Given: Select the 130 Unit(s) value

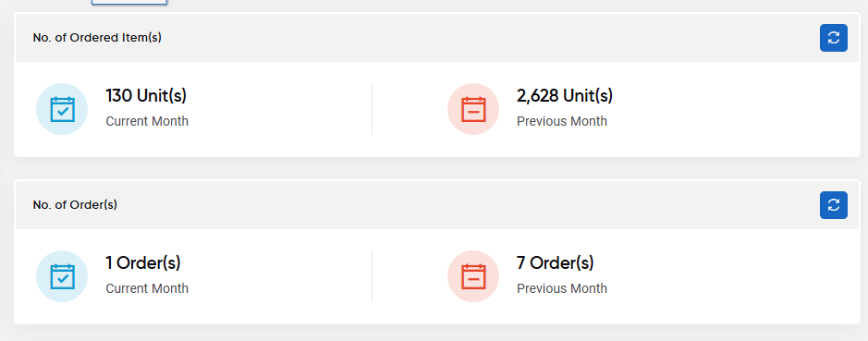Looking at the screenshot, I should pyautogui.click(x=146, y=96).
